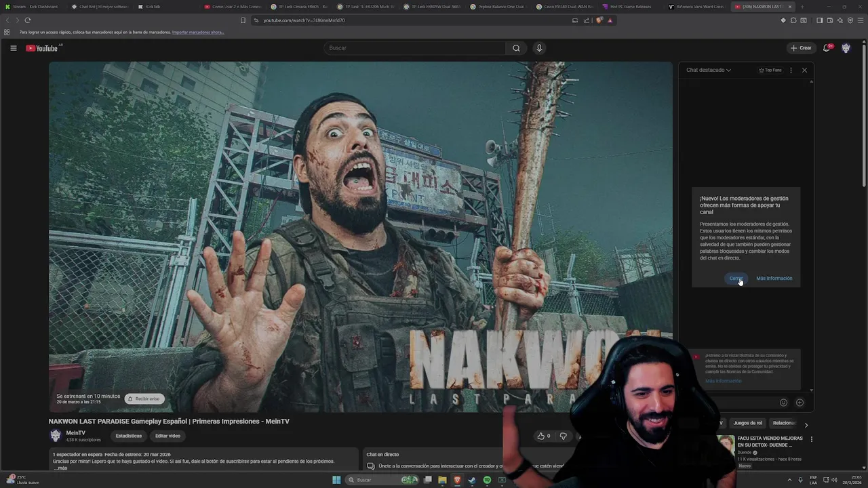Image resolution: width=868 pixels, height=488 pixels.
Task: Select the Juegos de rol chip
Action: coord(748,423)
